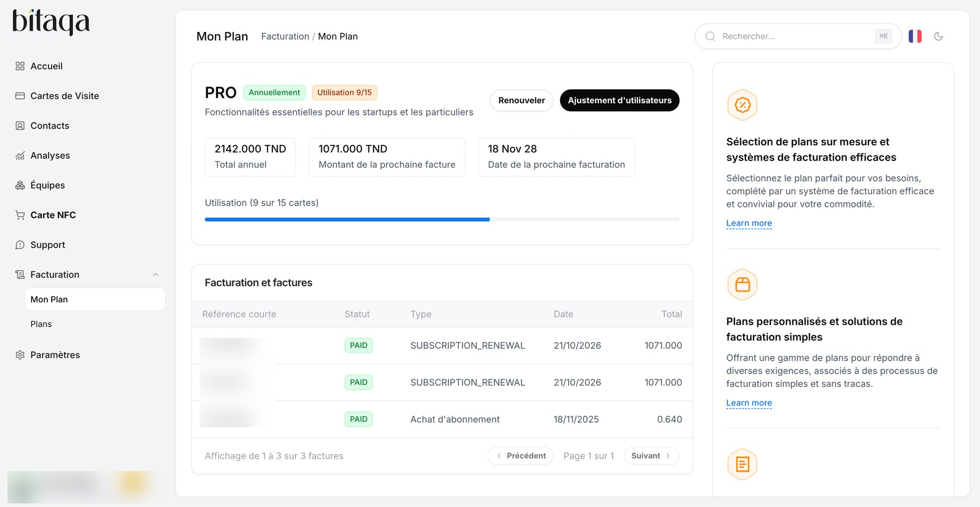Click the 2142.000 TND annual total
This screenshot has width=980, height=507.
tap(250, 149)
